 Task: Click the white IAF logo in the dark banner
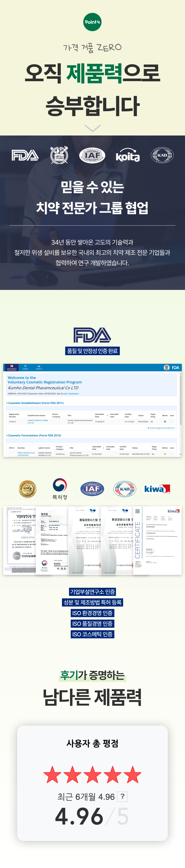click(92, 155)
